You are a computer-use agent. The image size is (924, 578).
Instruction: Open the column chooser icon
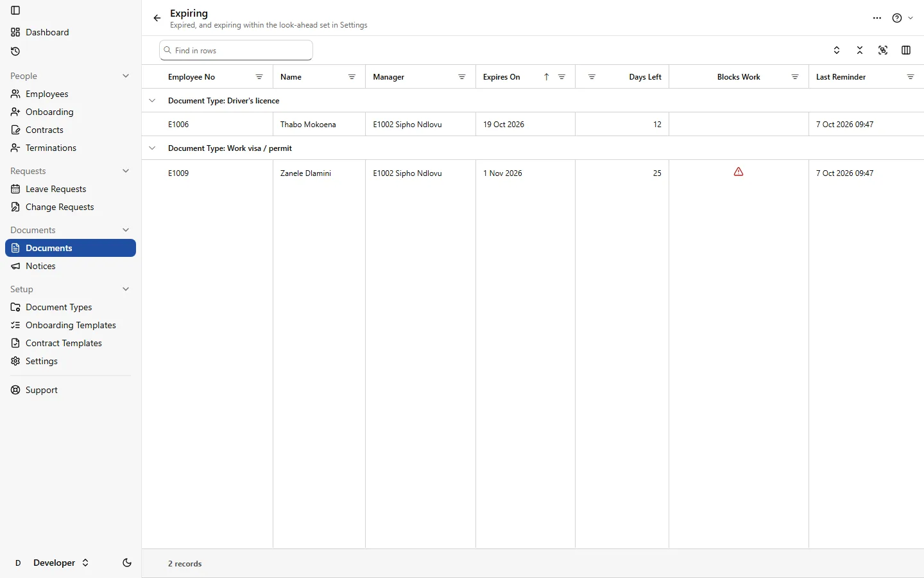[906, 50]
